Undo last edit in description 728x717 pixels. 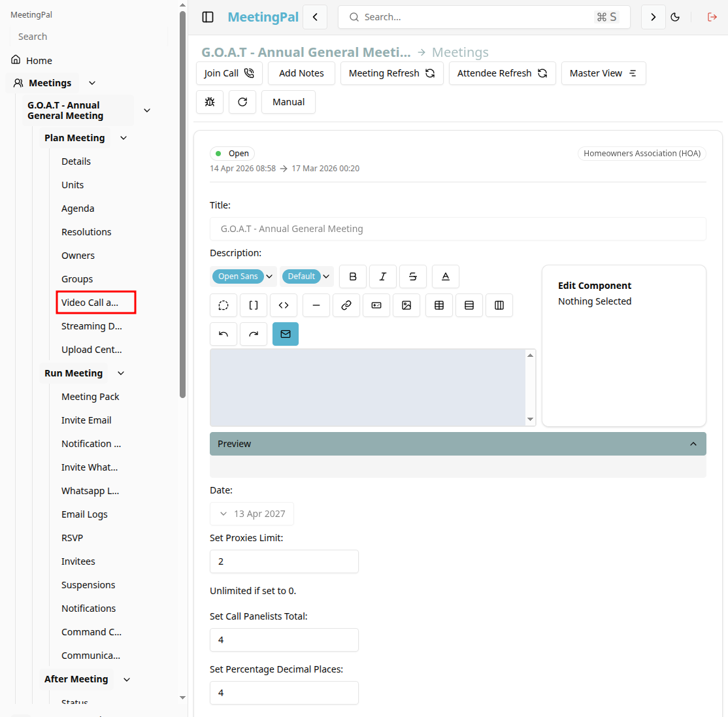tap(223, 334)
